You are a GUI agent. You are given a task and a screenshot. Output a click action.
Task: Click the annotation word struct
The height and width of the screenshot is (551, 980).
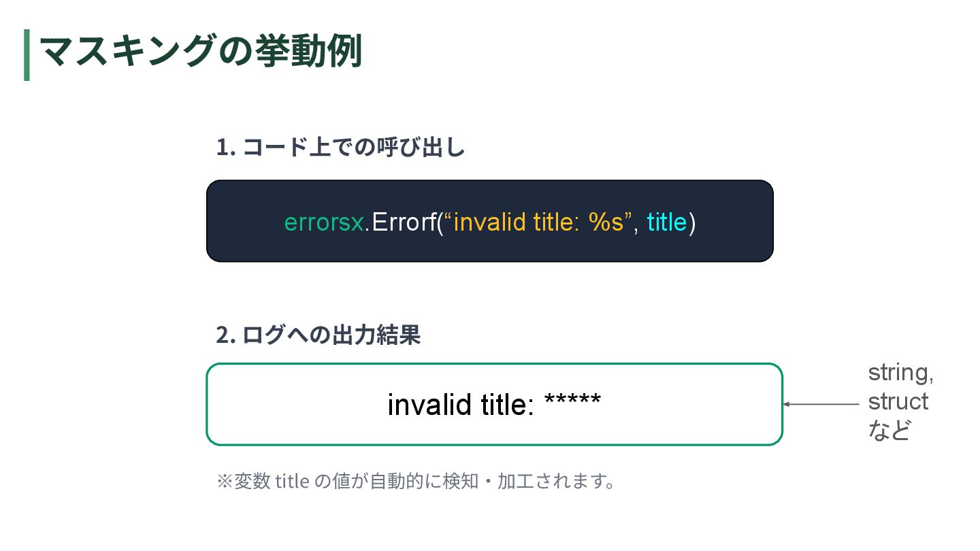pyautogui.click(x=898, y=401)
